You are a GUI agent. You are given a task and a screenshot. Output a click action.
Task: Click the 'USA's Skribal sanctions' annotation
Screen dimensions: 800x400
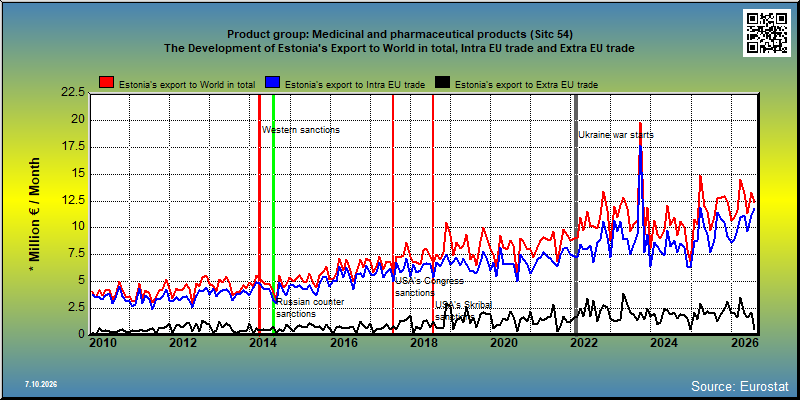(x=463, y=310)
